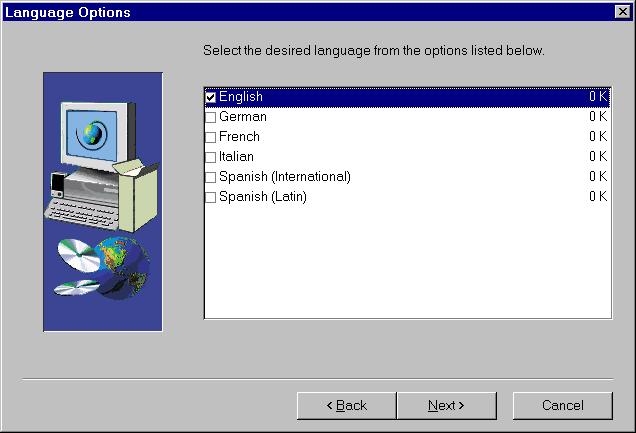Image resolution: width=636 pixels, height=433 pixels.
Task: Enable the French language checkbox
Action: [211, 137]
